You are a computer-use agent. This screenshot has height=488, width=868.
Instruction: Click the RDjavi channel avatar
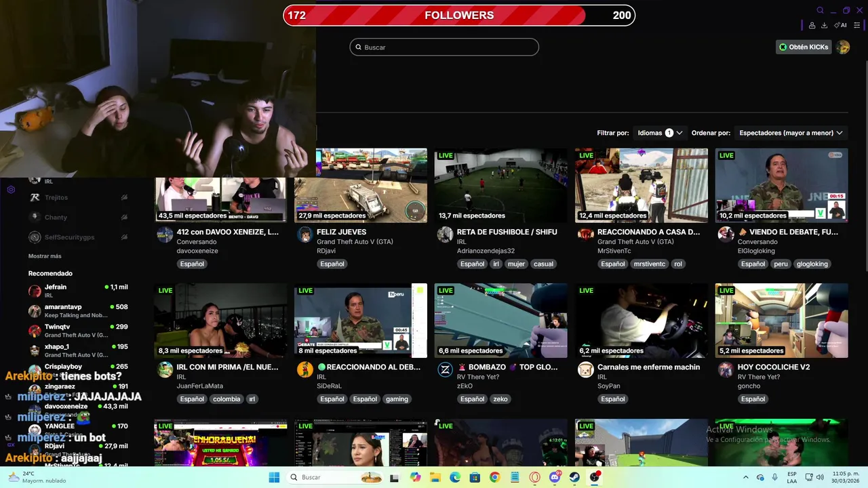pos(305,235)
